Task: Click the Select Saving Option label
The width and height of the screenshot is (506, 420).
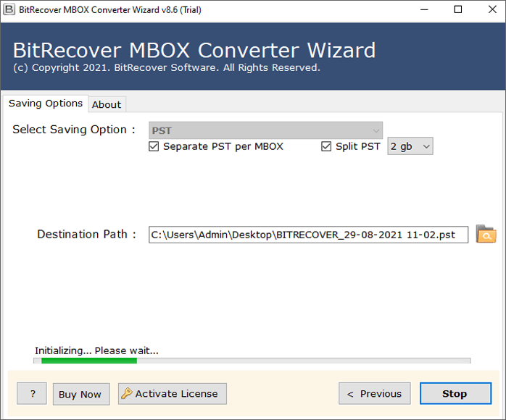Action: [x=73, y=130]
